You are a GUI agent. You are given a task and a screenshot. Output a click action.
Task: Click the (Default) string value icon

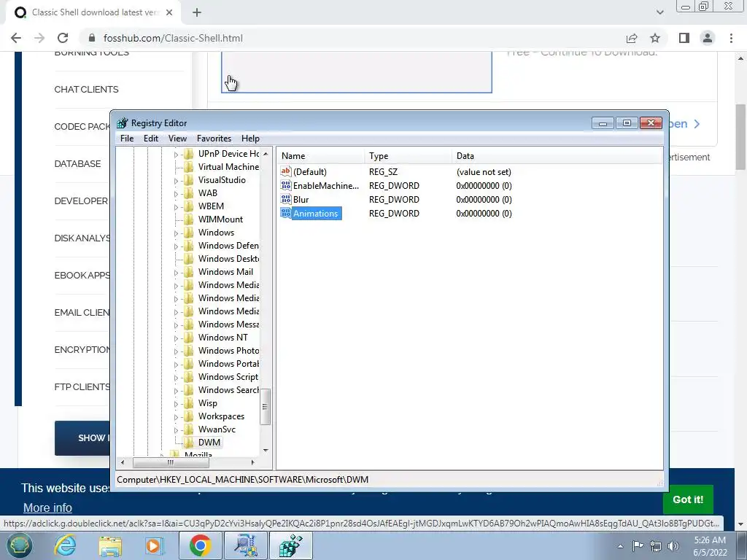(x=286, y=171)
